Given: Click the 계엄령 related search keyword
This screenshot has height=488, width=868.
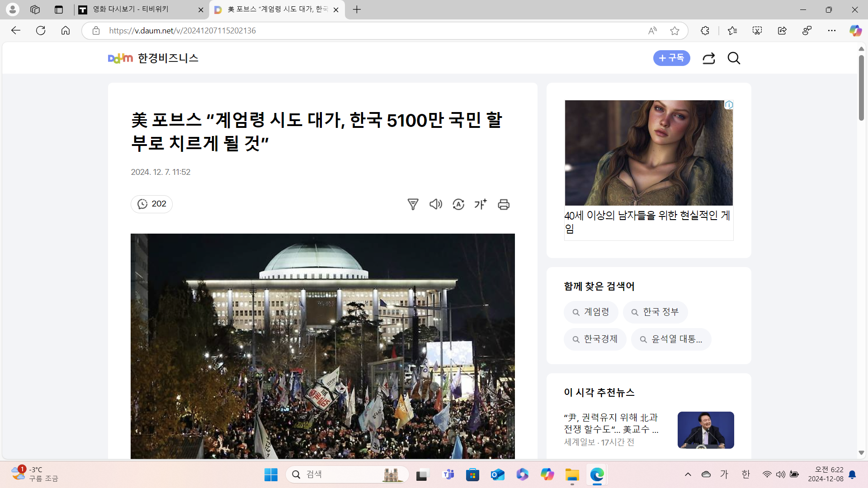Looking at the screenshot, I should coord(591,312).
